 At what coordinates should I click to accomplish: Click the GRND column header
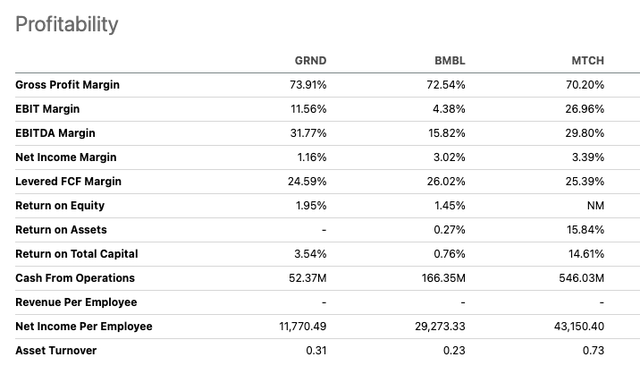(310, 60)
